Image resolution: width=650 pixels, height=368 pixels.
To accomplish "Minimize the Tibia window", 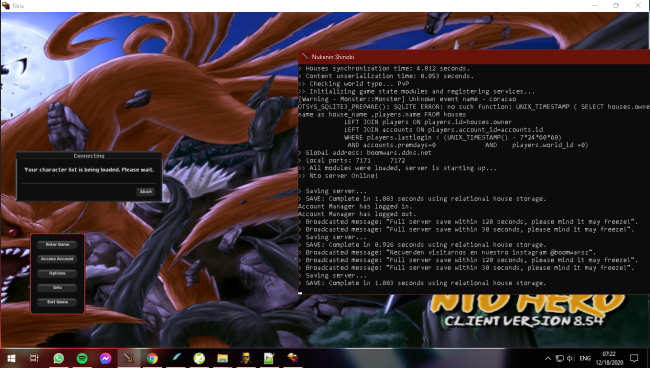I will coord(594,6).
